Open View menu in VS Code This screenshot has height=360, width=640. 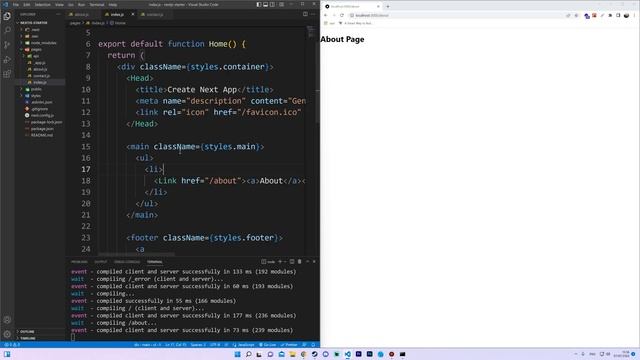click(x=59, y=4)
